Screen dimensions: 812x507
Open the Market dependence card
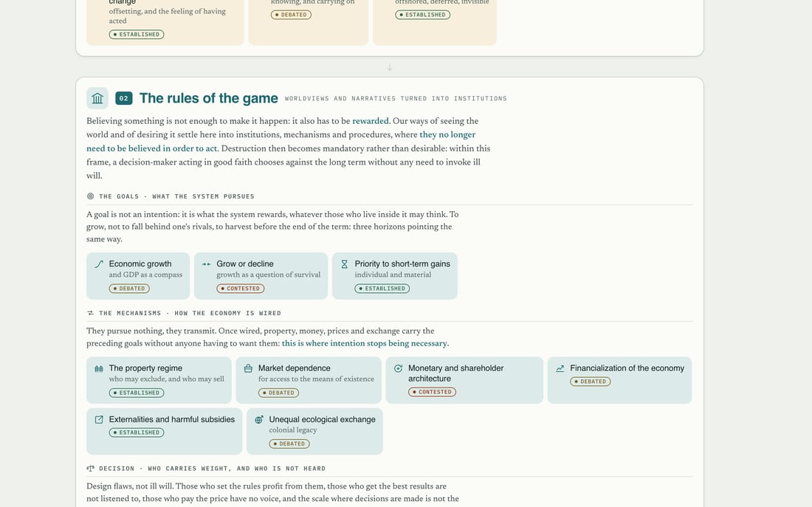tap(309, 380)
